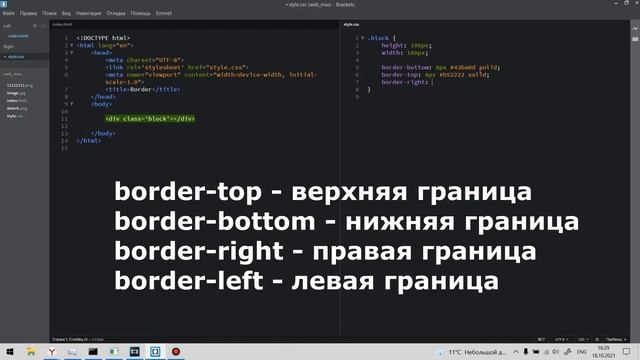Click split view layout icon in sidebar
This screenshot has height=360, width=640.
coord(43,26)
